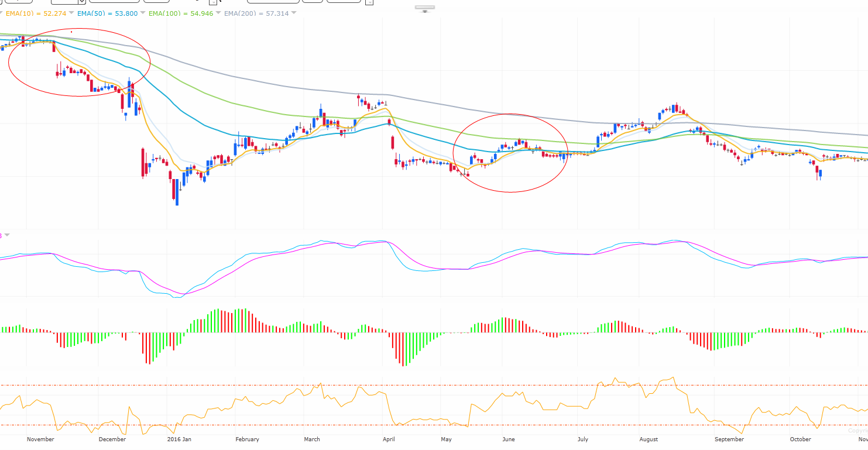
Task: Open the dropdown arrow beside EMA(10)
Action: [71, 13]
